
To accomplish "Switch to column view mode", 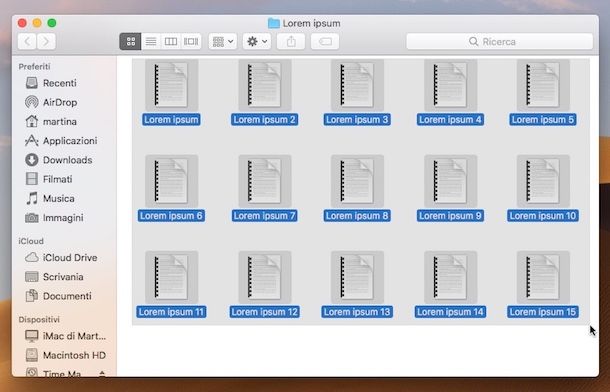I will coord(171,41).
